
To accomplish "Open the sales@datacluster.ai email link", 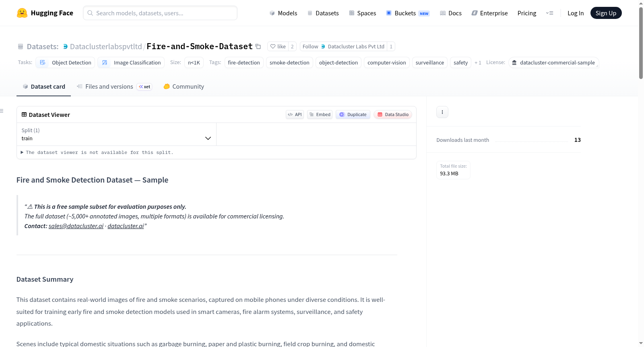I will (76, 226).
